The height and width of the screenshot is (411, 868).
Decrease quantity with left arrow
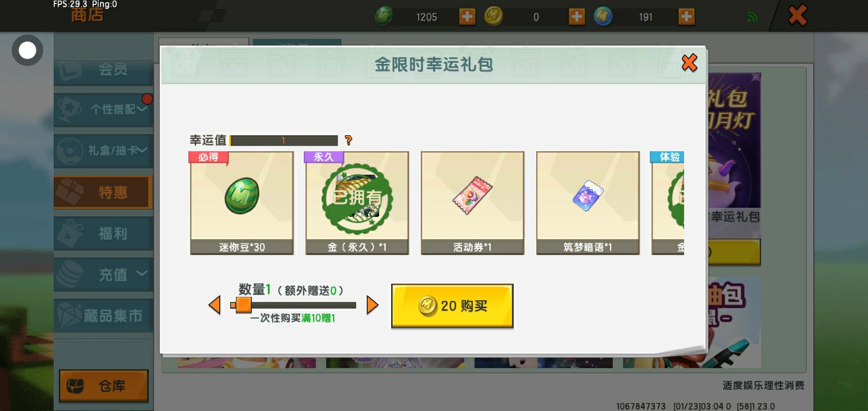click(x=215, y=305)
